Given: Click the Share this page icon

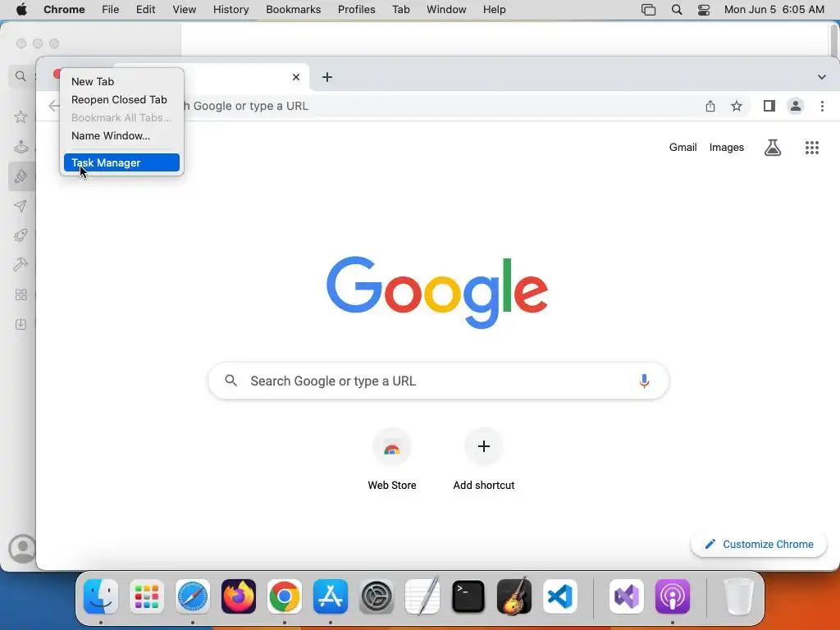Looking at the screenshot, I should 710,106.
